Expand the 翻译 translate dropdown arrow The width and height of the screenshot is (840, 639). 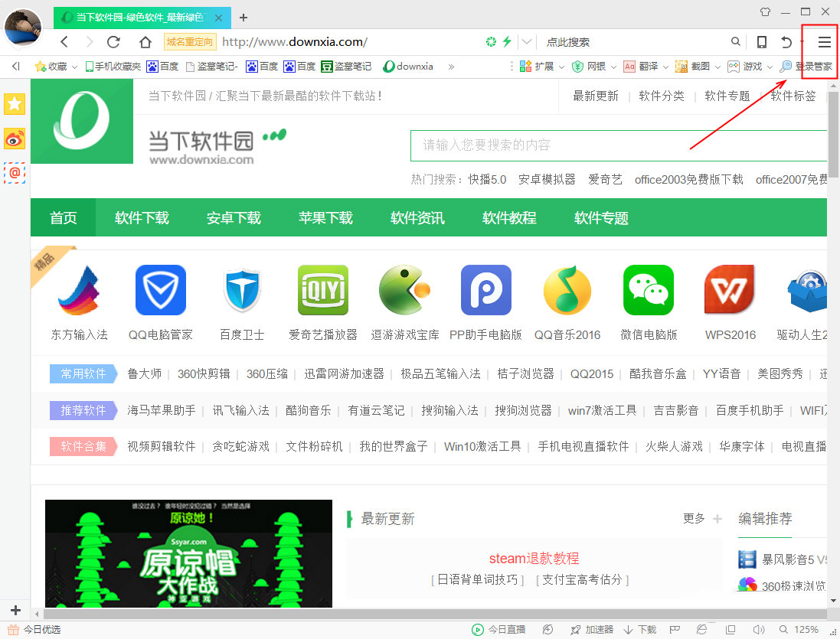coord(664,67)
